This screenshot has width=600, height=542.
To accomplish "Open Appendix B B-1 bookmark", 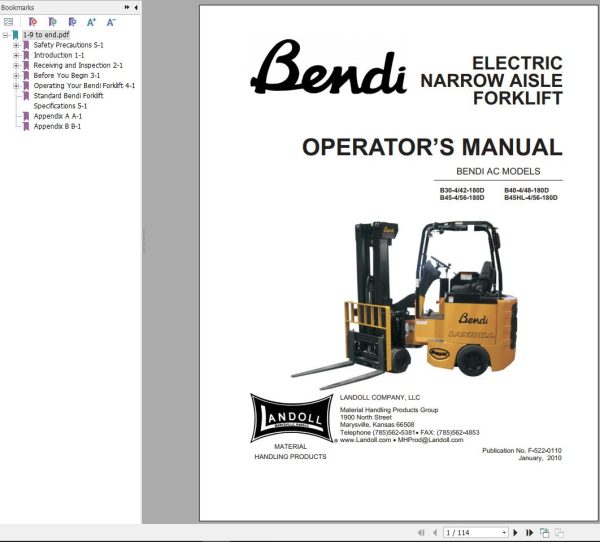I will click(x=57, y=126).
